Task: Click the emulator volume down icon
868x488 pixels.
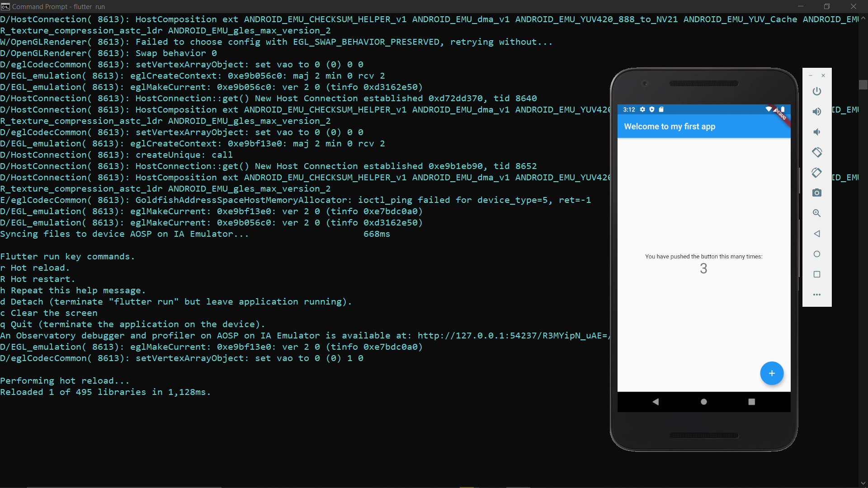Action: coord(816,132)
